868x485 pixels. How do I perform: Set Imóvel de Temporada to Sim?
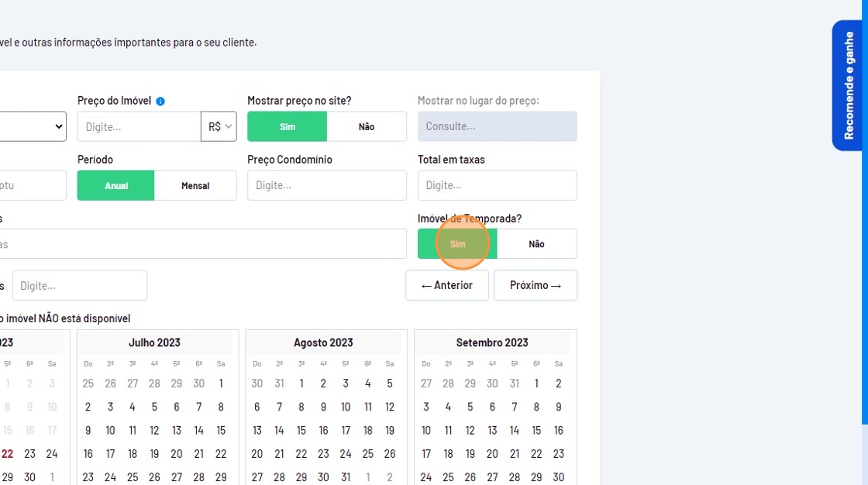[457, 244]
